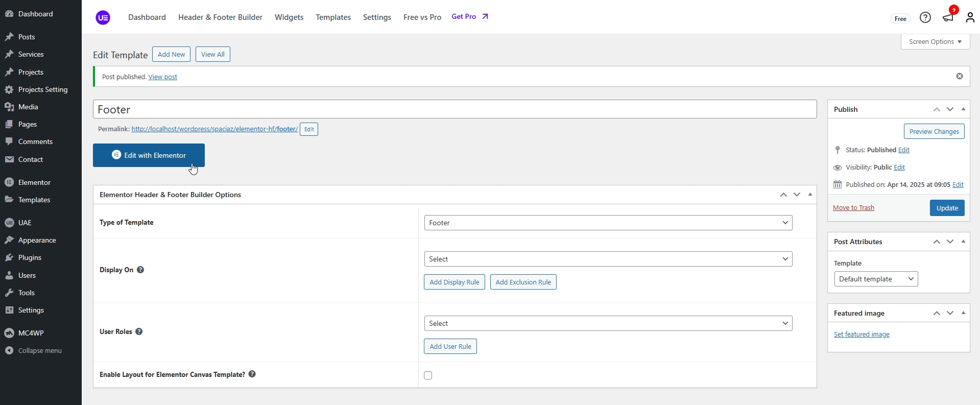The width and height of the screenshot is (980, 405).
Task: Enable Layout for Elementor Canvas Template checkbox
Action: coord(428,375)
